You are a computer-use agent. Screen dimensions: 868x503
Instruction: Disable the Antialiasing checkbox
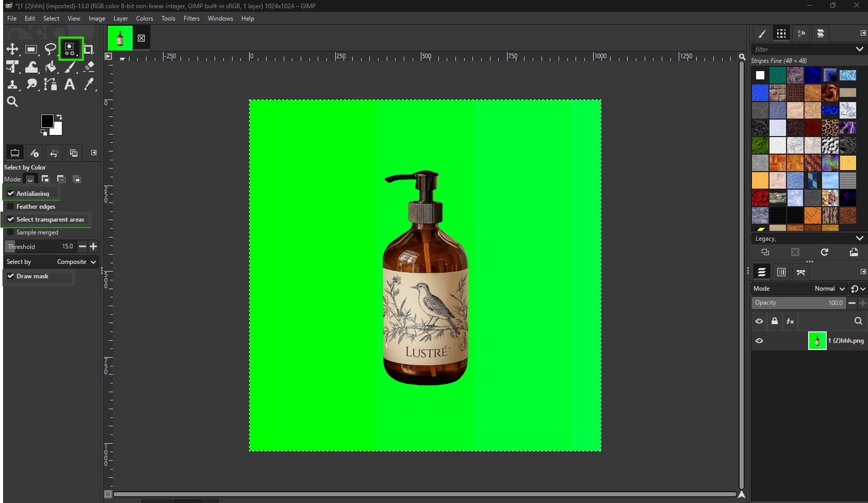pos(11,193)
